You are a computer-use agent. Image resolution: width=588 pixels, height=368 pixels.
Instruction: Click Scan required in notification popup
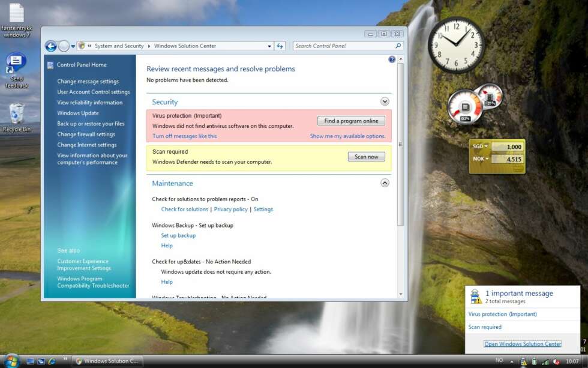[x=485, y=327]
